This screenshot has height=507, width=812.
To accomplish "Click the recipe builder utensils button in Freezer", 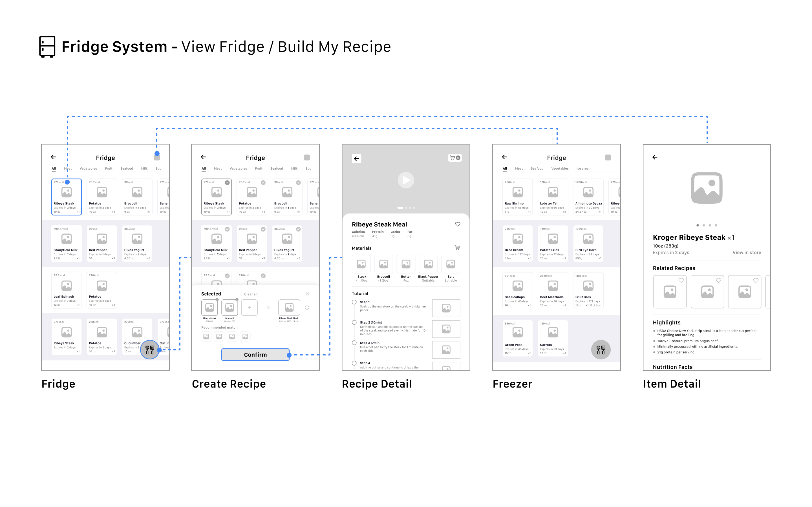I will point(601,350).
